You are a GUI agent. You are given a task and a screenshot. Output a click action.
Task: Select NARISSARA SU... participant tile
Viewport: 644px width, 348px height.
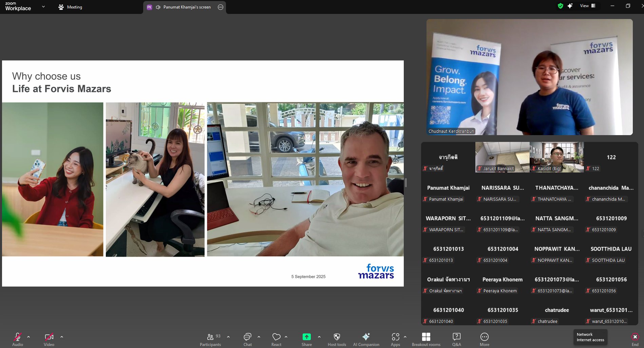502,188
